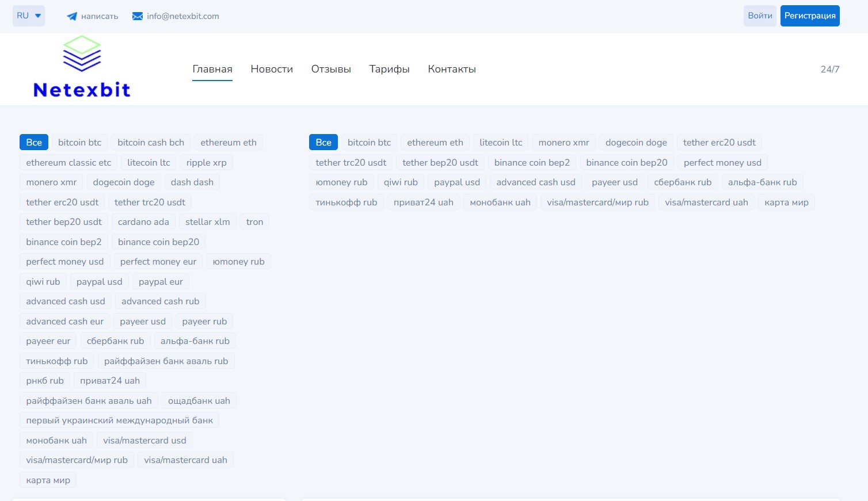Select dogecoin doge in the left filter group
The width and height of the screenshot is (868, 501).
(124, 182)
